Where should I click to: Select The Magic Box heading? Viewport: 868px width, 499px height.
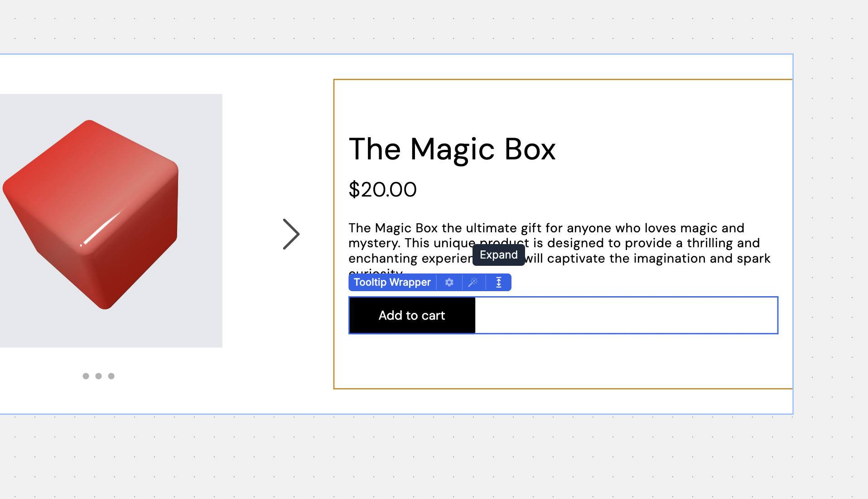452,149
